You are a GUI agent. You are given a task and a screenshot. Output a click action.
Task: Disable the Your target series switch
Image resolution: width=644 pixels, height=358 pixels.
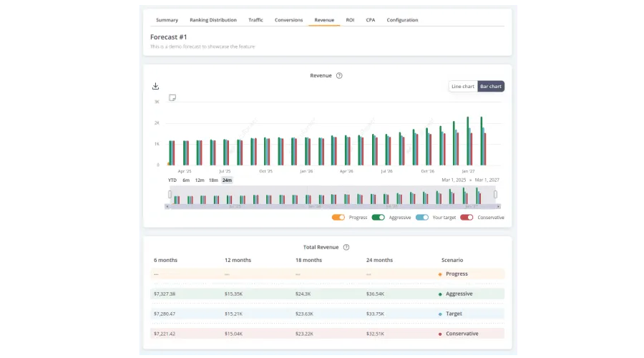coord(422,217)
